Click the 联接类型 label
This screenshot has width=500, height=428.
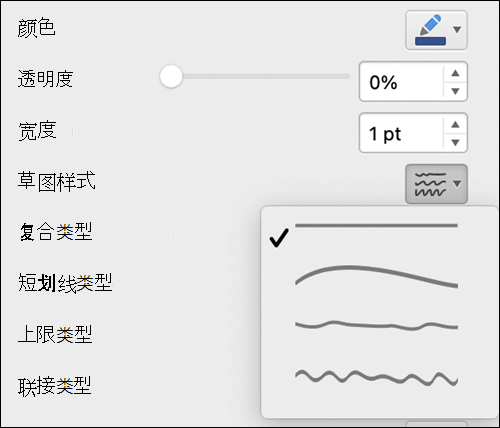55,386
